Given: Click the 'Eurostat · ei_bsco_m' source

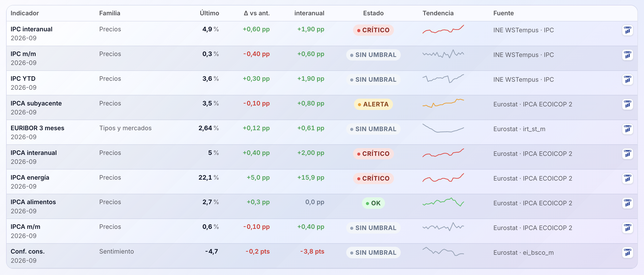Looking at the screenshot, I should click(x=523, y=253).
